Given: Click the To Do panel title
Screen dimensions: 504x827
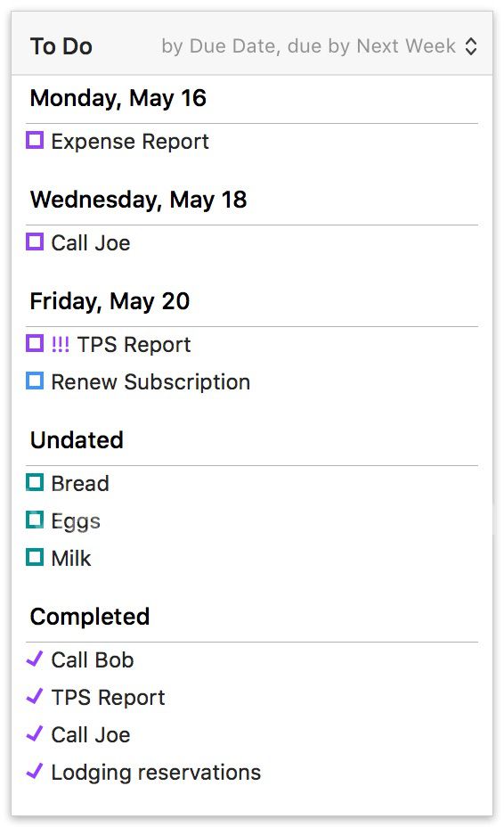Looking at the screenshot, I should pos(61,46).
